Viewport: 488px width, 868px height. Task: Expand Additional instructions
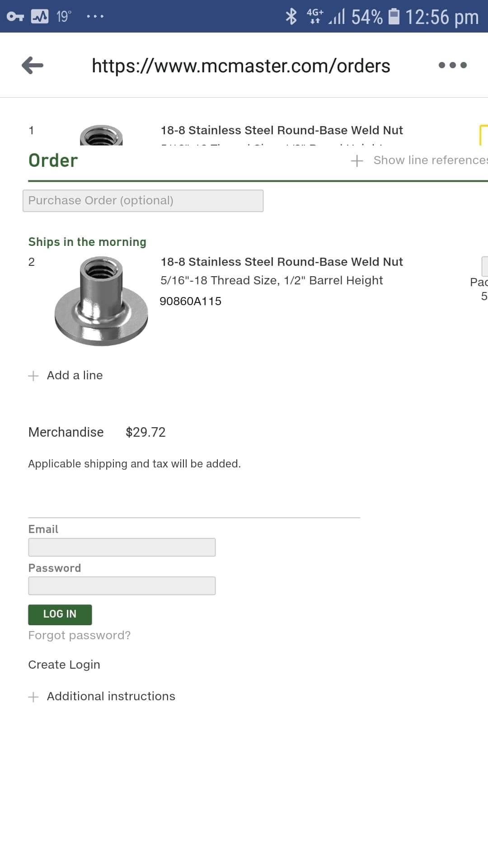[102, 697]
